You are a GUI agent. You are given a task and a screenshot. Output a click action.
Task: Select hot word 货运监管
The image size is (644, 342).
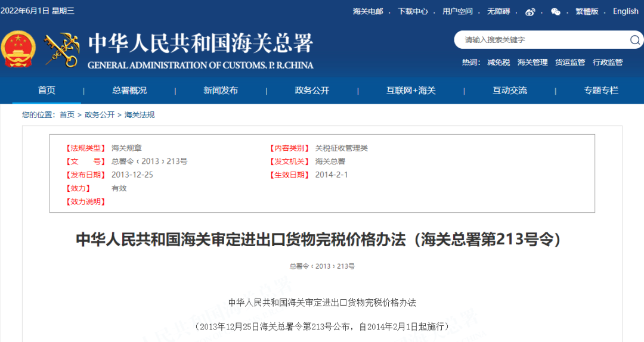pos(570,63)
